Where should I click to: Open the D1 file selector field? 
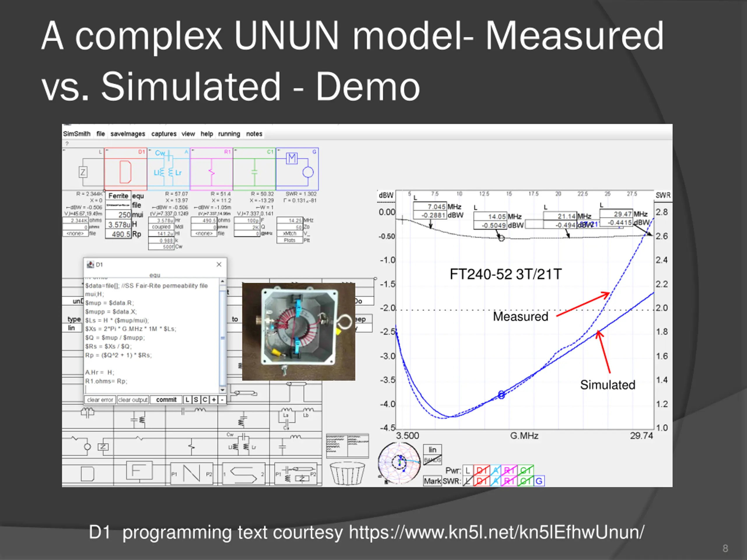pyautogui.click(x=118, y=205)
